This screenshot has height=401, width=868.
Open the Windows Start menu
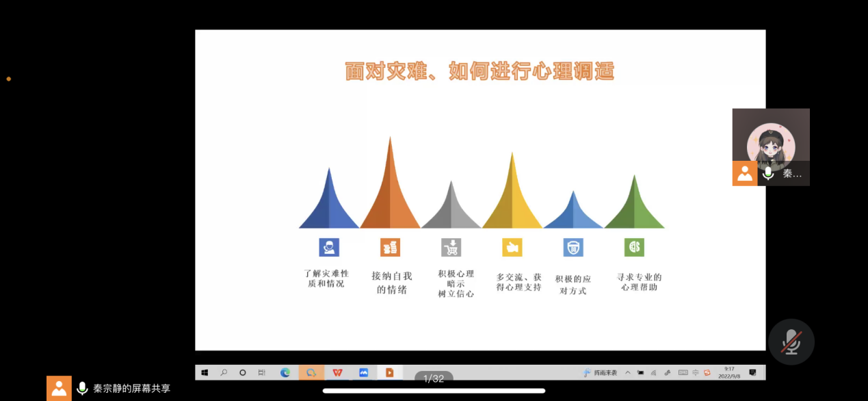[x=205, y=372]
